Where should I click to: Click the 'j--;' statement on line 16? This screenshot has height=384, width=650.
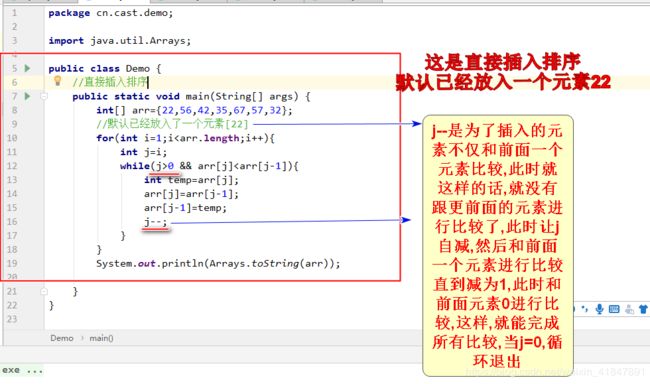point(155,222)
